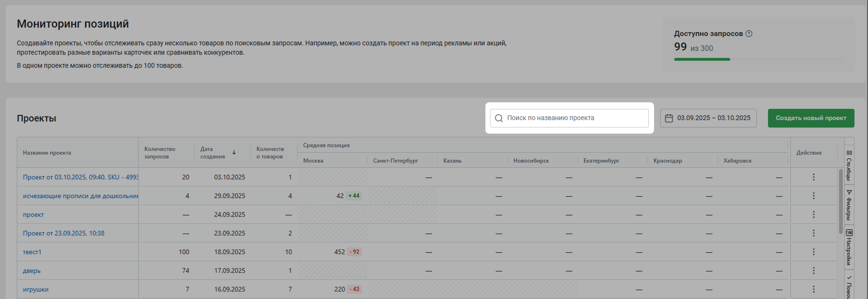Image resolution: width=868 pixels, height=299 pixels.
Task: Open link Проект от 23.09.2025, 10:38
Action: click(x=63, y=233)
